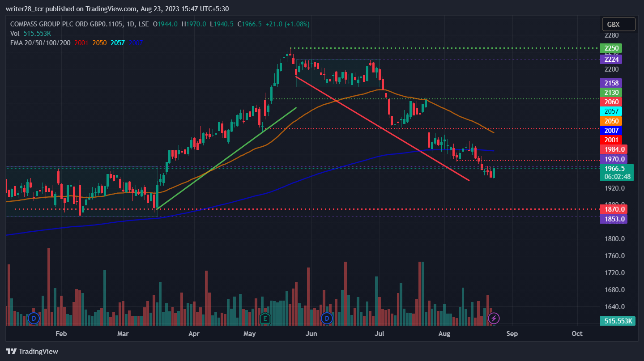
Task: Click the TradingView logo at bottom left
Action: 32,351
